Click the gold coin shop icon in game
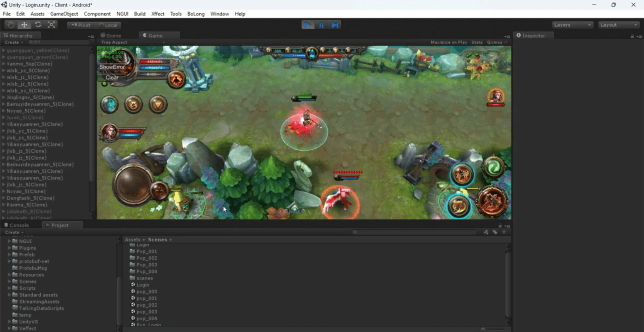 133,104
